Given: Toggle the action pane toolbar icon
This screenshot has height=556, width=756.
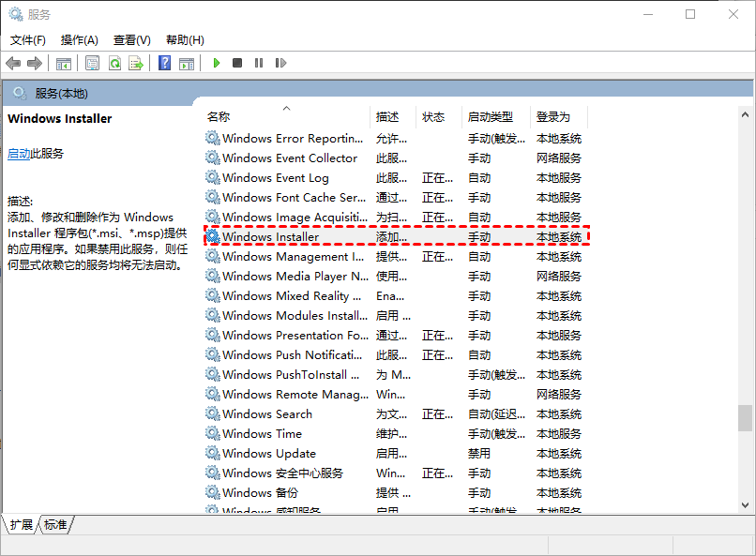Looking at the screenshot, I should point(187,63).
